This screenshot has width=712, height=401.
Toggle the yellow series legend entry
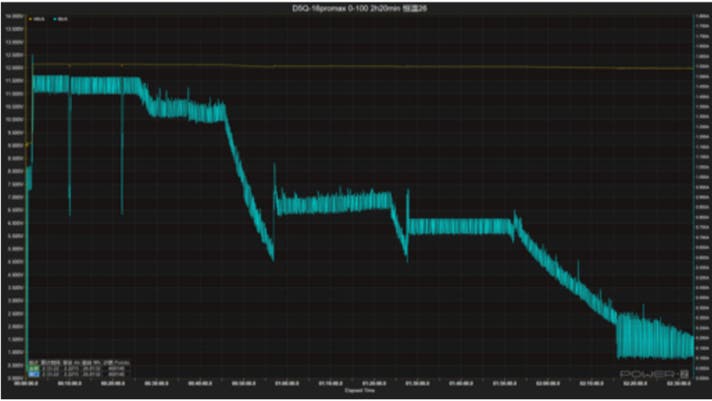coord(39,19)
